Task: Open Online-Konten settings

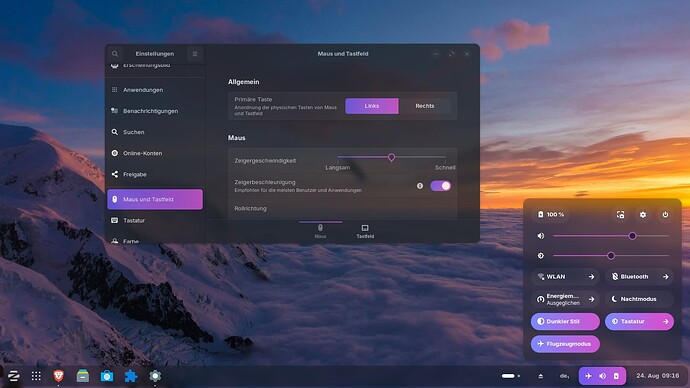Action: pos(155,153)
